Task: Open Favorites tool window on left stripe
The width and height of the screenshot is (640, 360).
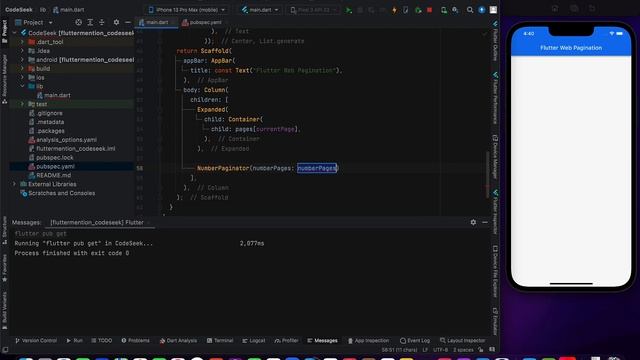Action: 4,267
